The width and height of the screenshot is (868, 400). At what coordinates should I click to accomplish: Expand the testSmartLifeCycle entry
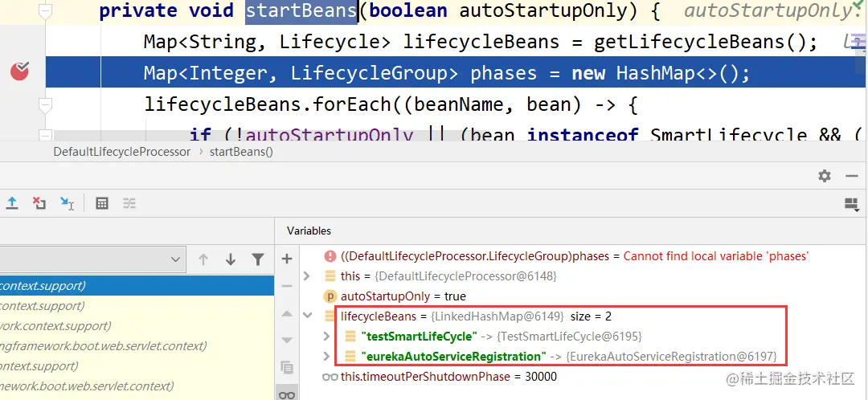[x=326, y=337]
